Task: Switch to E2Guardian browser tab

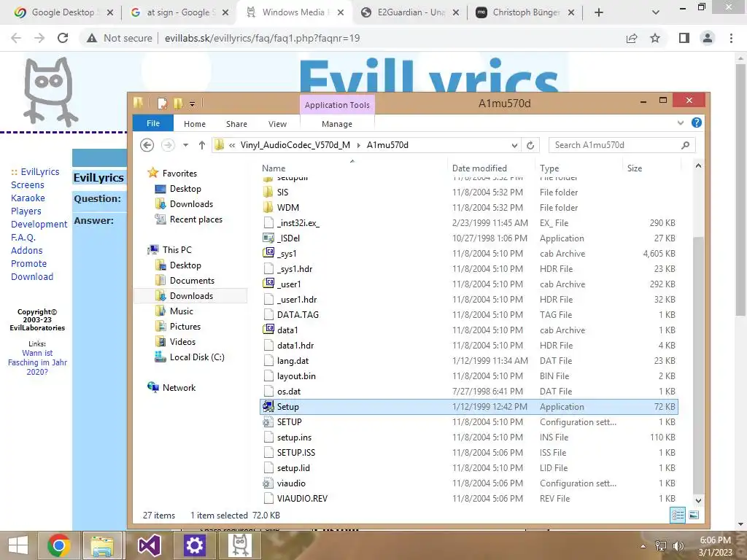Action: pyautogui.click(x=410, y=12)
